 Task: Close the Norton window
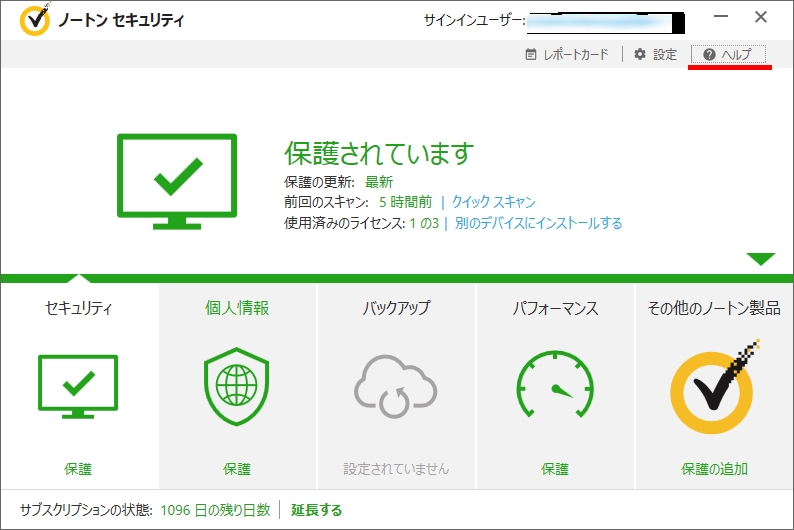point(761,17)
